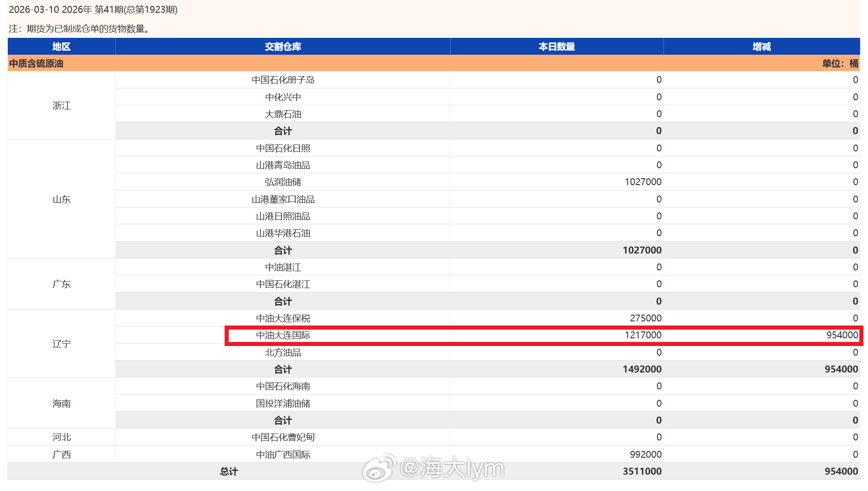Select the 浙江 region cell

(x=61, y=105)
